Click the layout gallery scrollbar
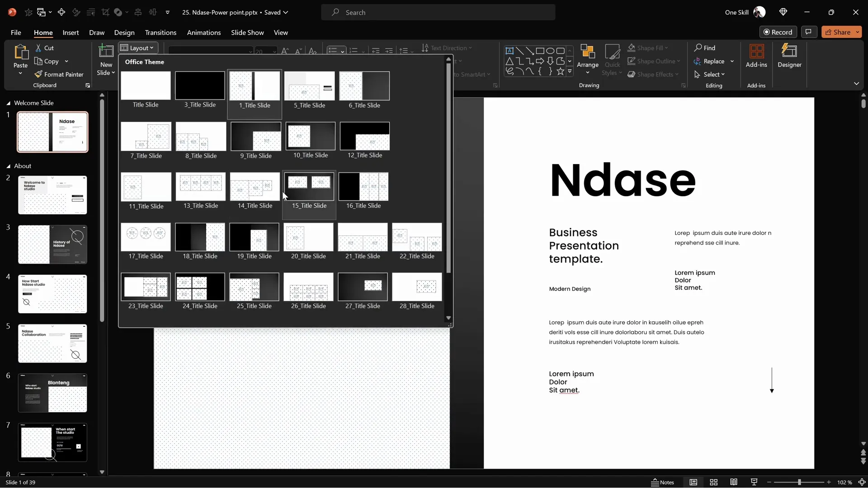This screenshot has width=868, height=488. coord(448,168)
